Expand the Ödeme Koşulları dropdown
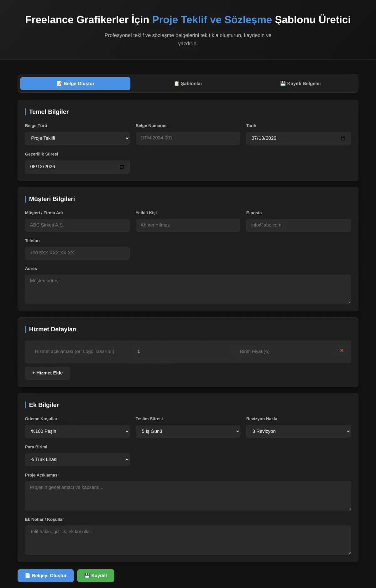Viewport: 376px width, 588px height. pos(77,431)
